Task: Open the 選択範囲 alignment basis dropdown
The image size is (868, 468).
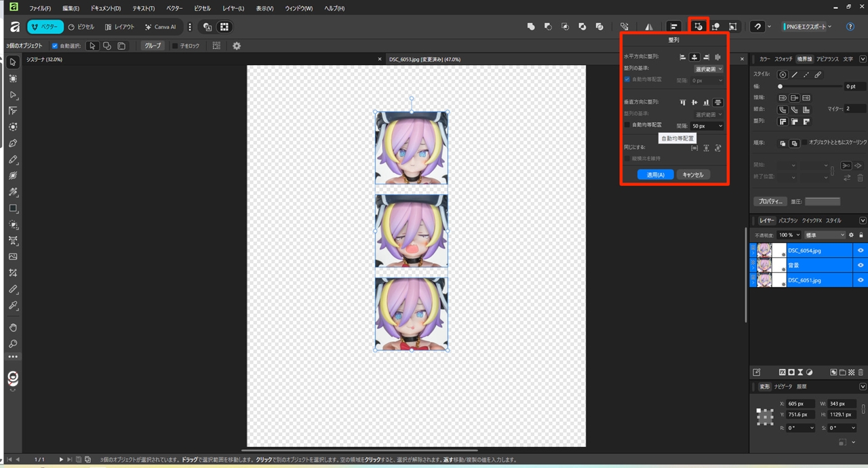Action: coord(709,69)
